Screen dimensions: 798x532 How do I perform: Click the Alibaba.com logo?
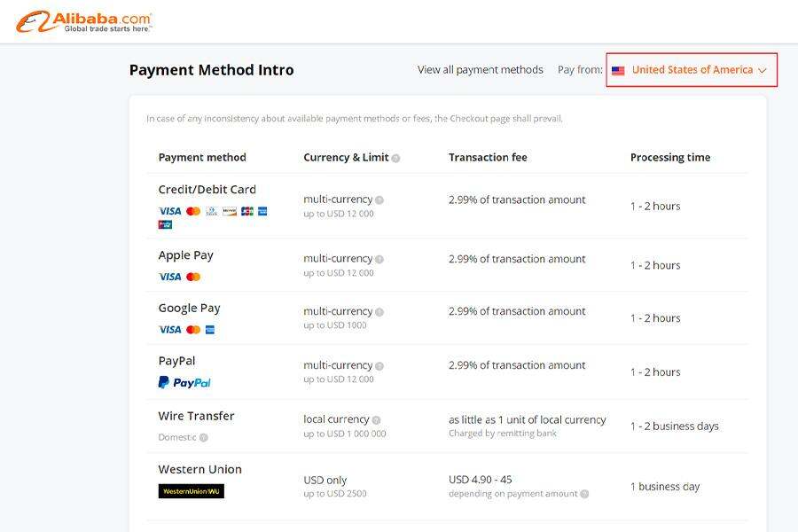point(84,21)
